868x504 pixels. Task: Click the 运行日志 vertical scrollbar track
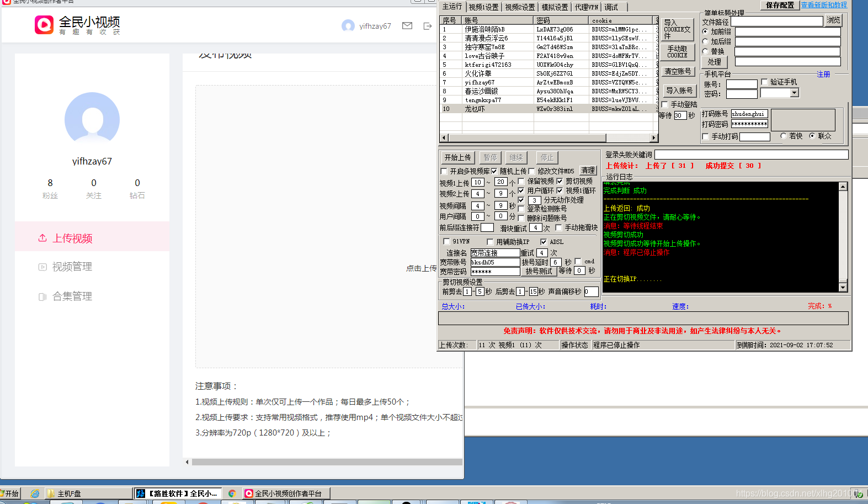843,237
